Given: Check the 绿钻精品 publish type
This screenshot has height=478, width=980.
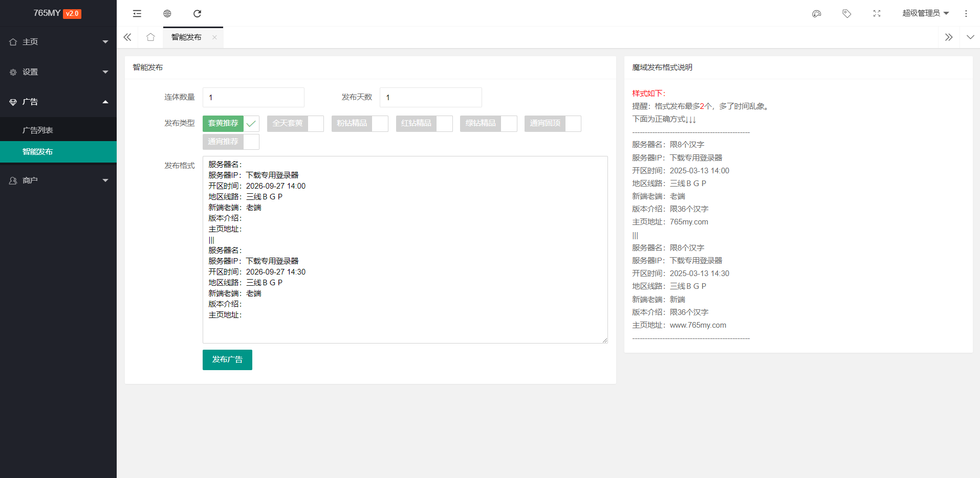Looking at the screenshot, I should point(489,124).
